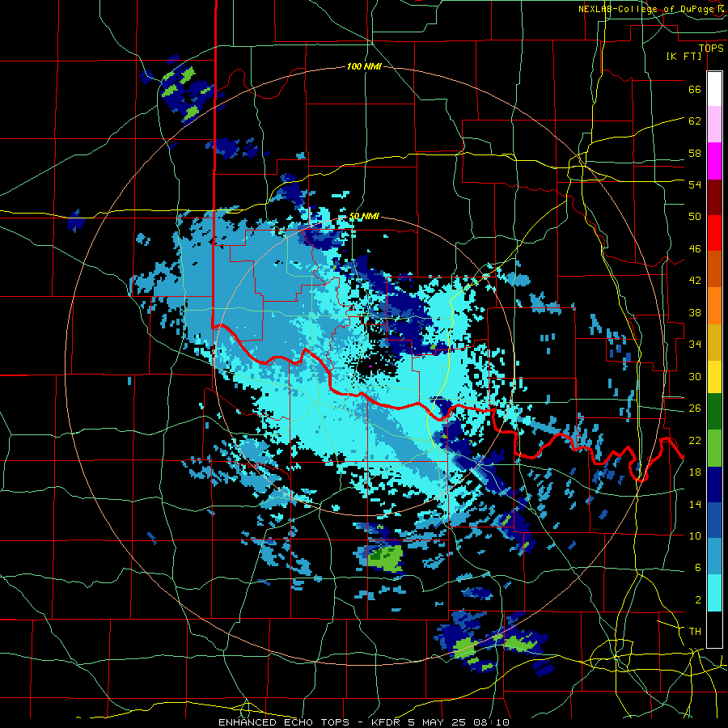The width and height of the screenshot is (728, 728).
Task: Click the '66' label on the legend
Action: [x=695, y=89]
